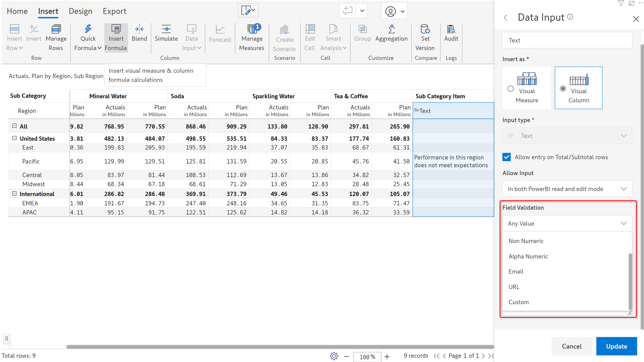Screen dimensions: 644x362
Task: Open the Allow Input mode dropdown
Action: pos(567,189)
